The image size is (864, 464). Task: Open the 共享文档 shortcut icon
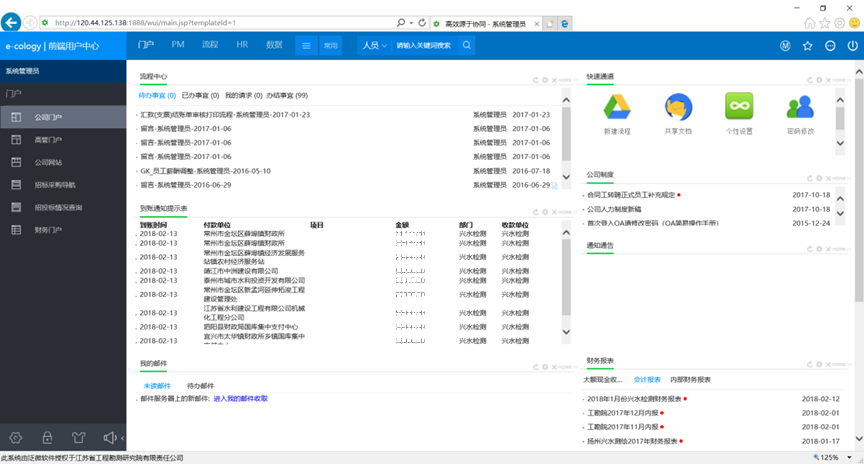tap(678, 107)
